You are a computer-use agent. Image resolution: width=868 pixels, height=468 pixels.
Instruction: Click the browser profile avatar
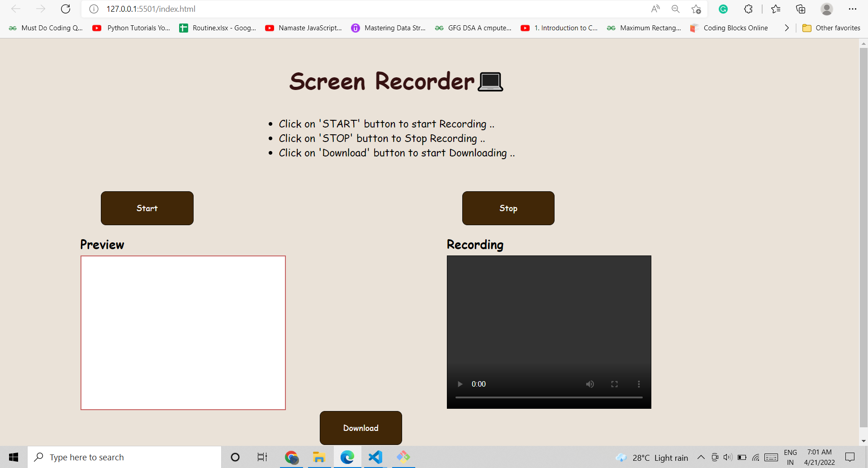tap(826, 9)
